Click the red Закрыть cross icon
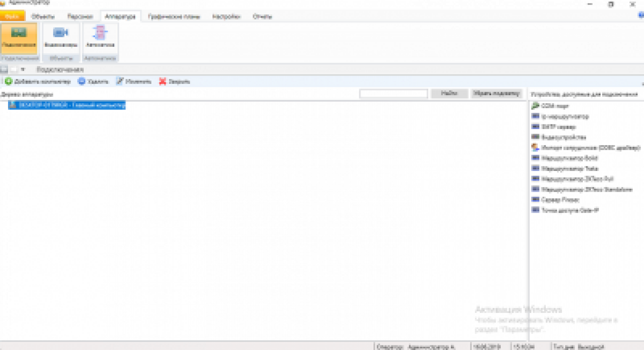This screenshot has width=644, height=350. pos(163,81)
